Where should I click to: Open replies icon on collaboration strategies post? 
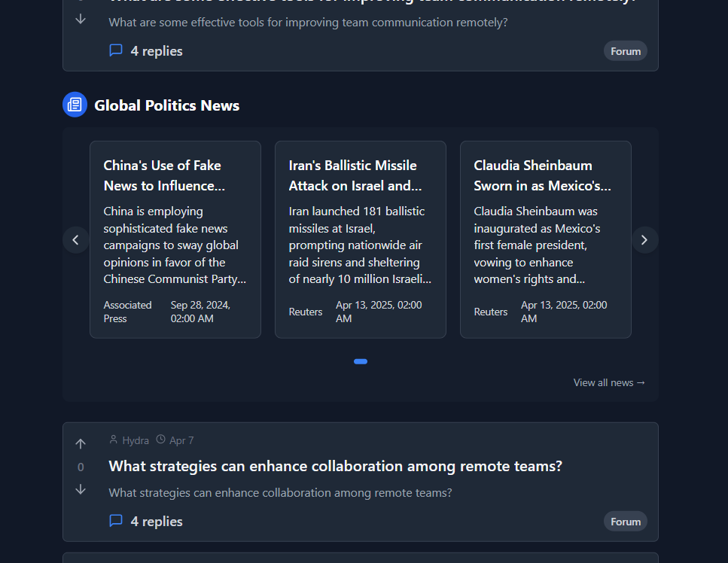[x=116, y=521]
